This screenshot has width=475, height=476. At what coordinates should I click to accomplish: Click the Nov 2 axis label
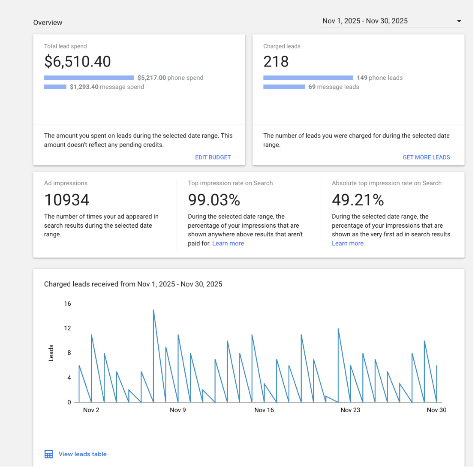(91, 410)
